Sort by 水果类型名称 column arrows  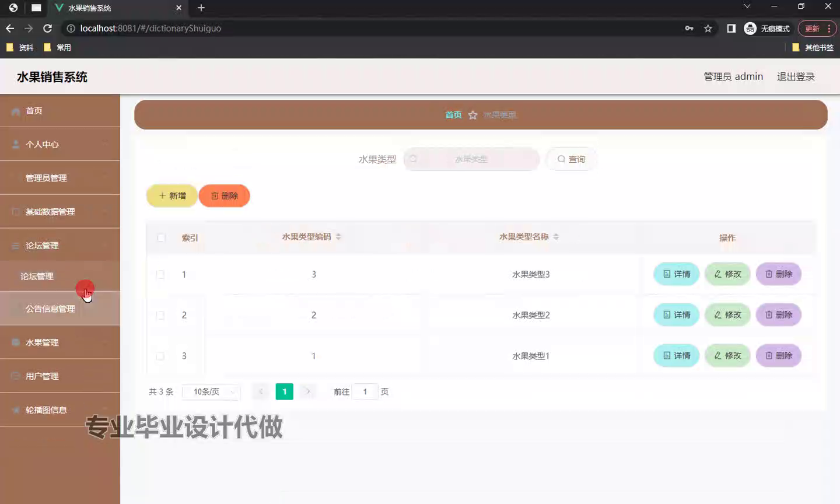556,237
